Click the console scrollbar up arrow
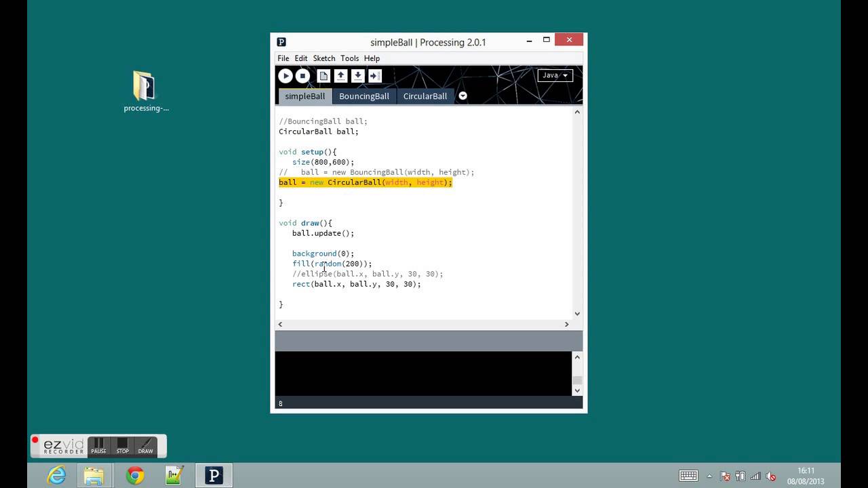The height and width of the screenshot is (488, 868). click(x=577, y=357)
